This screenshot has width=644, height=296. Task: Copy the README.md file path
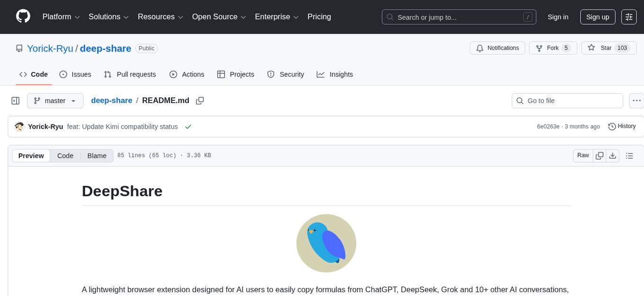coord(199,100)
